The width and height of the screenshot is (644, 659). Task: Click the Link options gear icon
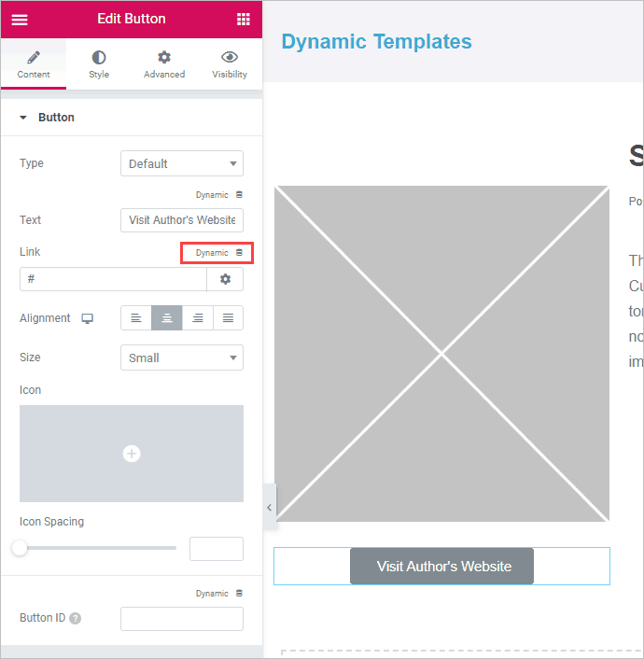point(225,279)
